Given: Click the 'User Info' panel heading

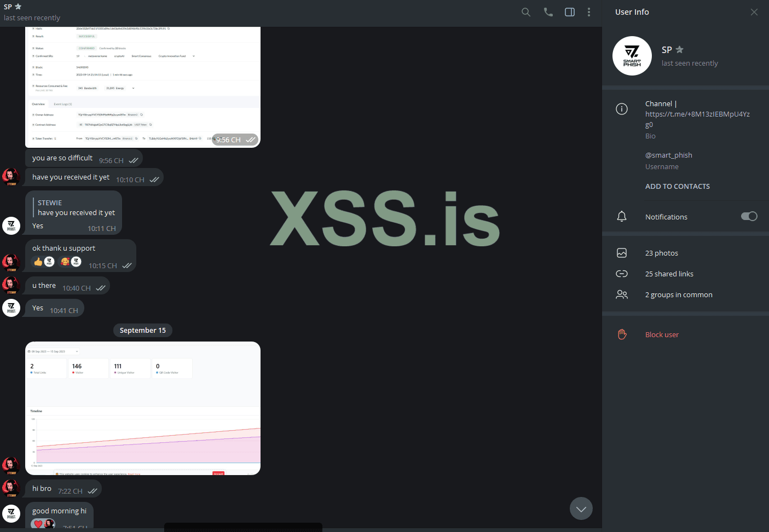Looking at the screenshot, I should [x=632, y=12].
